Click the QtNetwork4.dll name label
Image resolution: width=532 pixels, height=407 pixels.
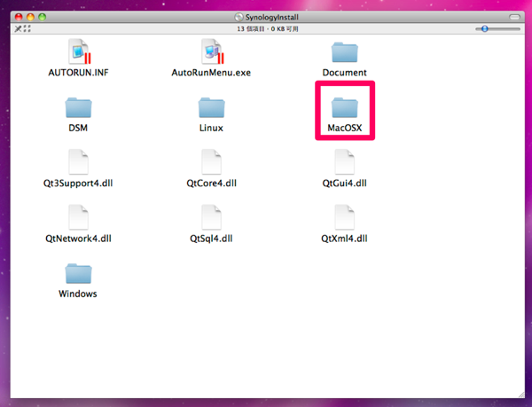(78, 239)
